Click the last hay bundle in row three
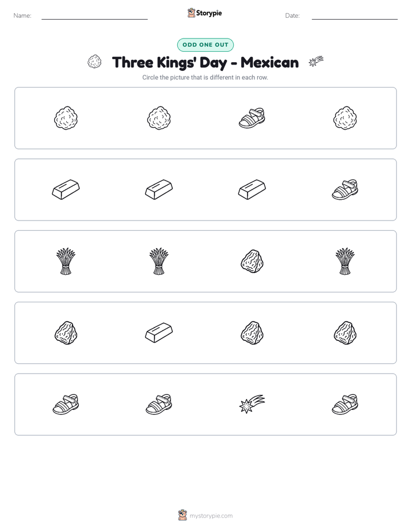This screenshot has width=411, height=532. pos(345,261)
